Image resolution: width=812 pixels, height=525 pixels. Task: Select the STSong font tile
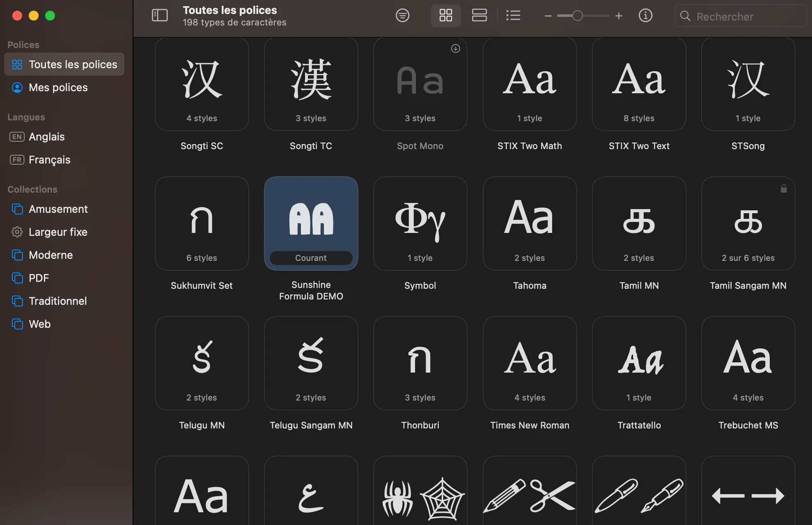[x=748, y=84]
